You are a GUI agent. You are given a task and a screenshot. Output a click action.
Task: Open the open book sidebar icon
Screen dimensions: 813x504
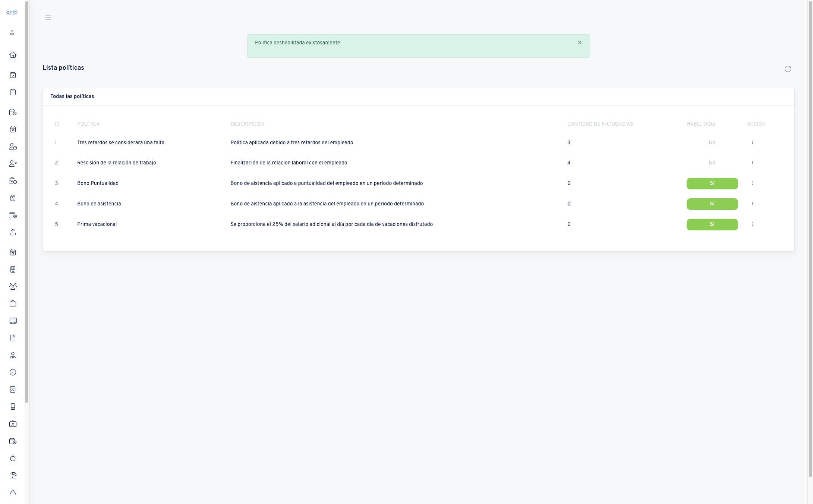click(x=13, y=321)
